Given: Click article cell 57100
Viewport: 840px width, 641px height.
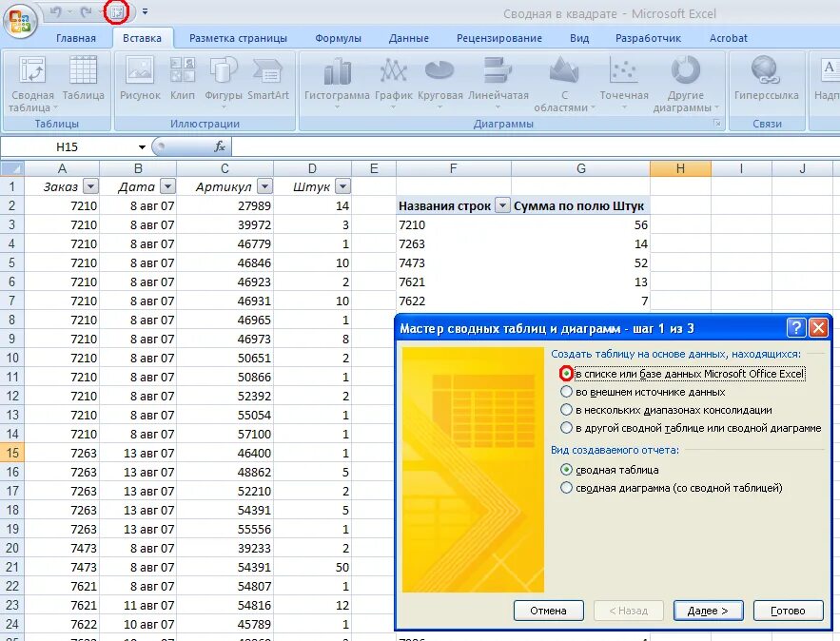Looking at the screenshot, I should tap(225, 434).
